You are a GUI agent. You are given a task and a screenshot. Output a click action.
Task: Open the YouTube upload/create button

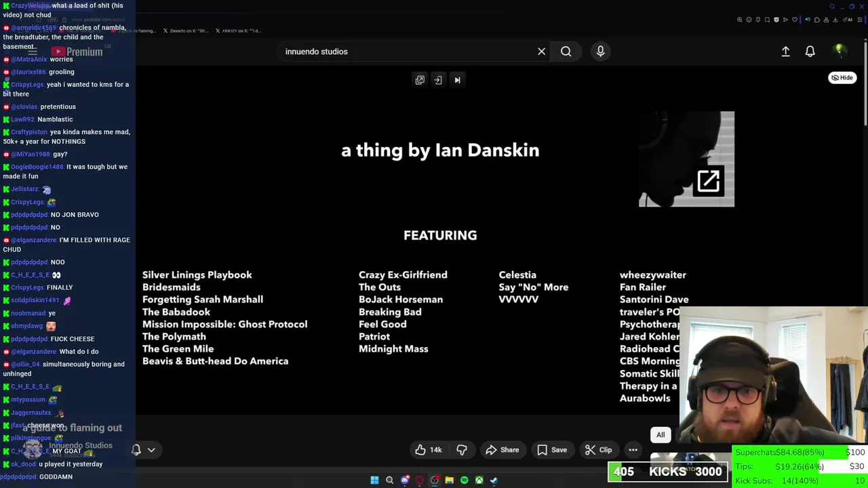coord(785,52)
